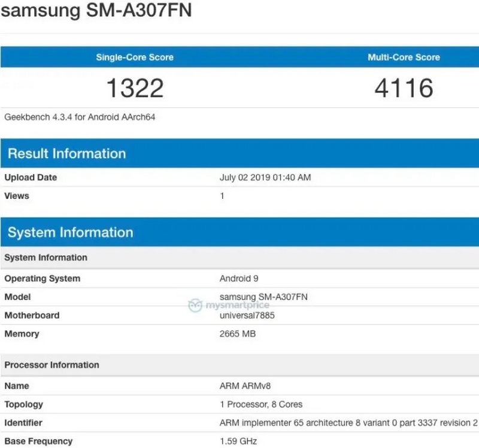Image resolution: width=479 pixels, height=448 pixels.
Task: Expand the Result Information section
Action: (66, 153)
